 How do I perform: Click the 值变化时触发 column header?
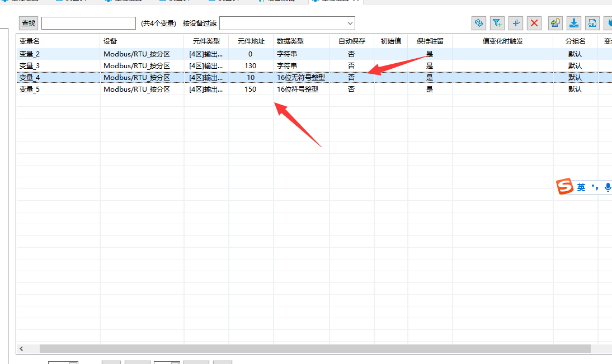point(503,41)
